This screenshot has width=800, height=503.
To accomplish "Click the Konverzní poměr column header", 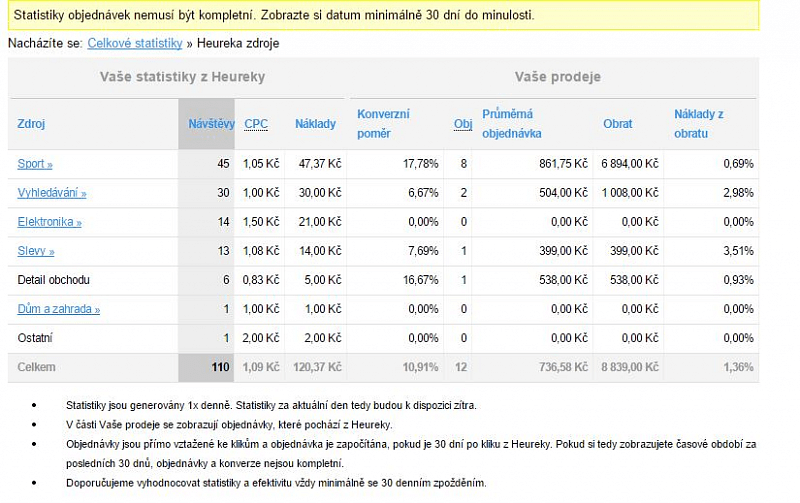I will coord(383,124).
